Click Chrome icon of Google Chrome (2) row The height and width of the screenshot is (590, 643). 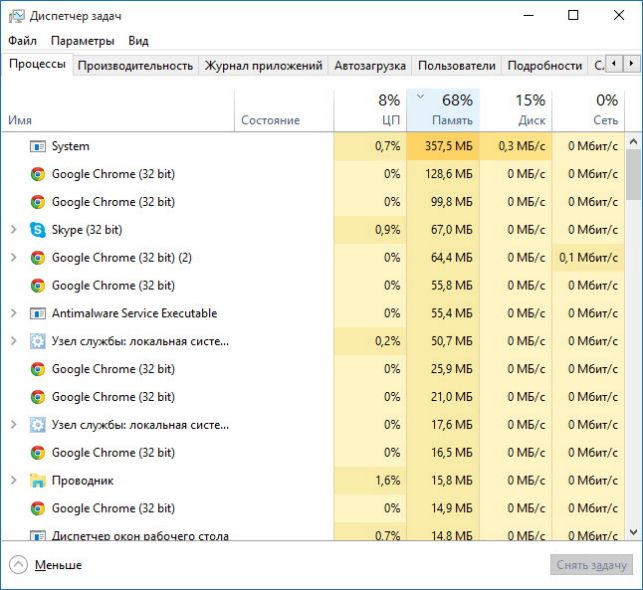click(38, 258)
